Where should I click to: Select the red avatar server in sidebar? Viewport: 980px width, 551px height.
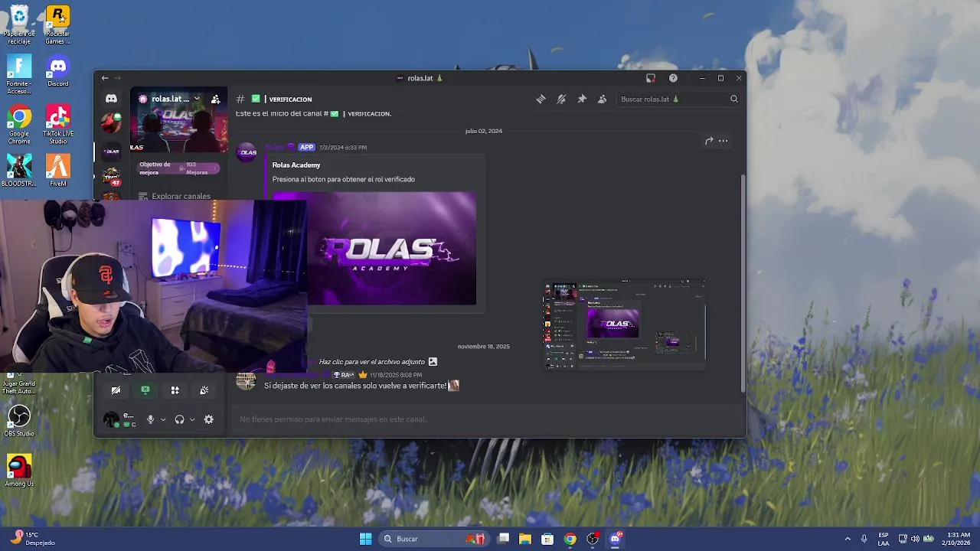pyautogui.click(x=112, y=122)
